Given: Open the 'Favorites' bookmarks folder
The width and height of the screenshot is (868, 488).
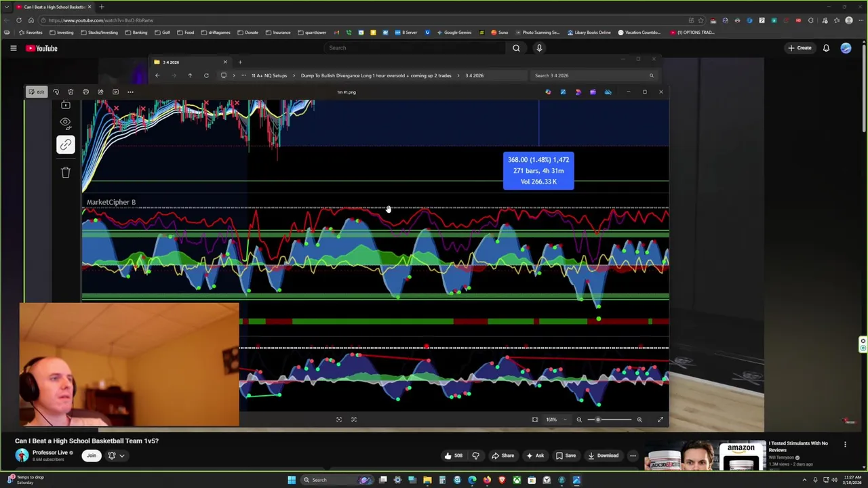Looking at the screenshot, I should pos(31,33).
